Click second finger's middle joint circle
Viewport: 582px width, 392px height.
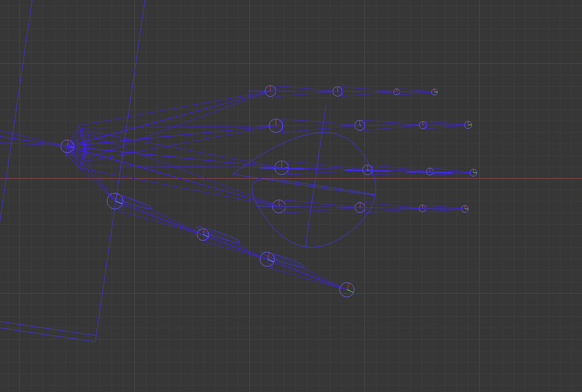360,125
